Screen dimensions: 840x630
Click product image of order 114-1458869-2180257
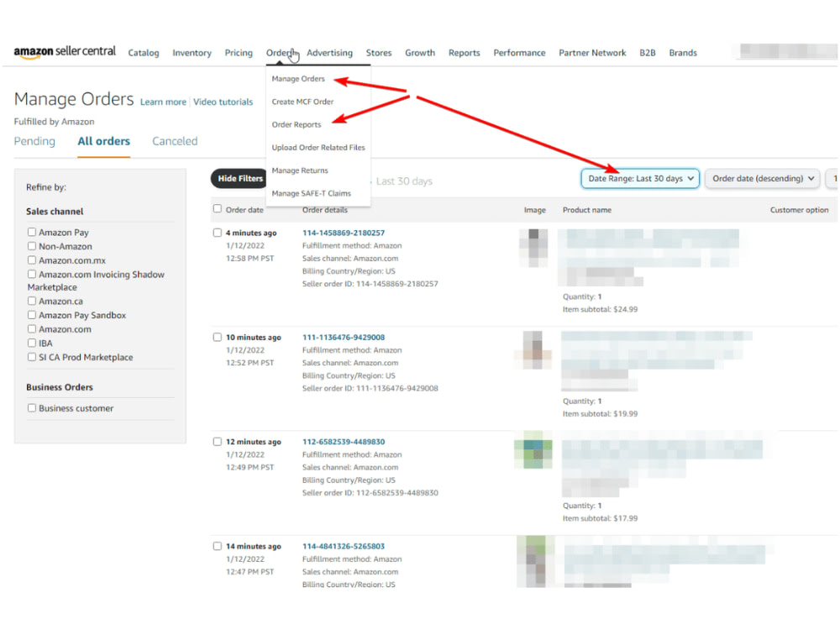click(x=533, y=248)
